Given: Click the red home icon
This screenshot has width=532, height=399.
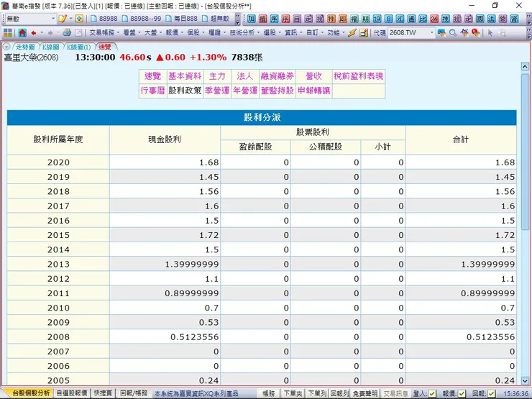Looking at the screenshot, I should pos(22,33).
